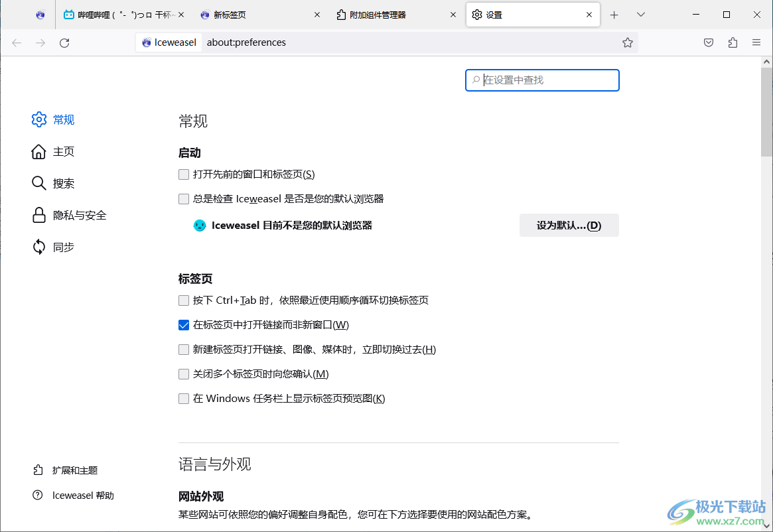
Task: Switch to the 附加组件管理器 tab
Action: 395,15
